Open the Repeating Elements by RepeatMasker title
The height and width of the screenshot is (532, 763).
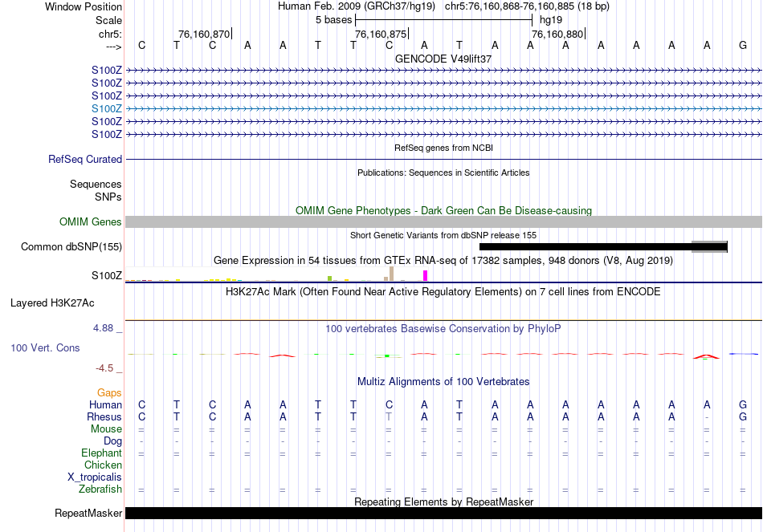(x=443, y=502)
